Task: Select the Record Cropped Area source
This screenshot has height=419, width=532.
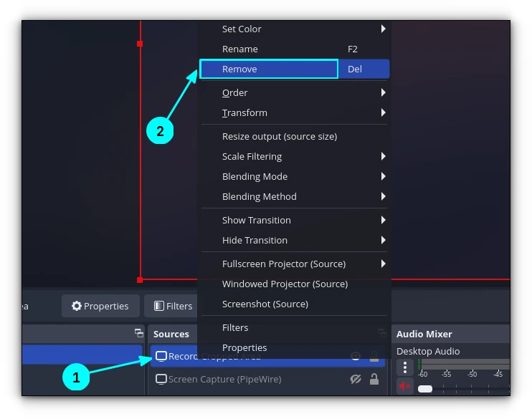Action: click(x=267, y=356)
